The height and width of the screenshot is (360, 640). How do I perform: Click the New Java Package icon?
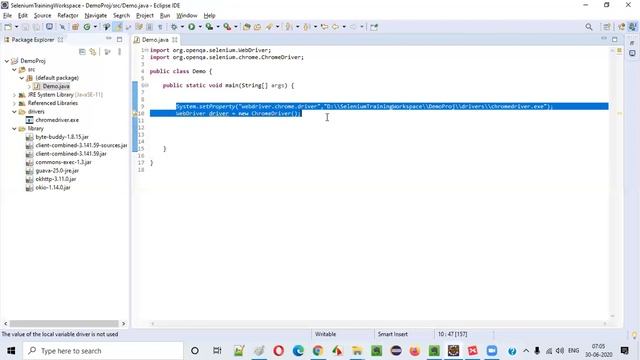pyautogui.click(x=76, y=27)
